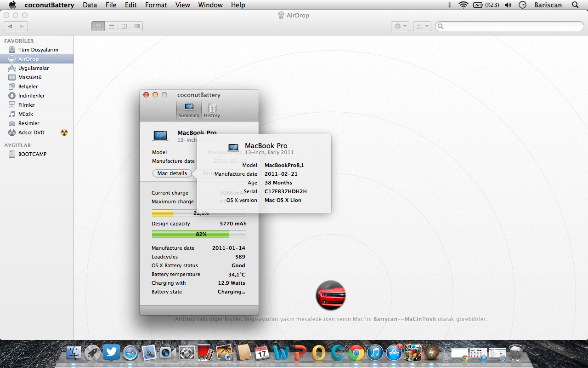The width and height of the screenshot is (588, 368).
Task: Open the Window menu
Action: coord(210,5)
